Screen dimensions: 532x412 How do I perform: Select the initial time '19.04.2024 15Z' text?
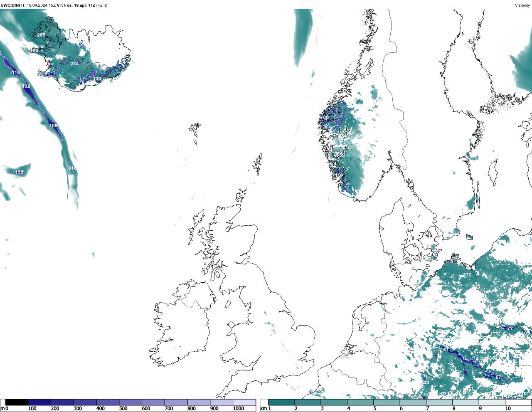pyautogui.click(x=41, y=5)
